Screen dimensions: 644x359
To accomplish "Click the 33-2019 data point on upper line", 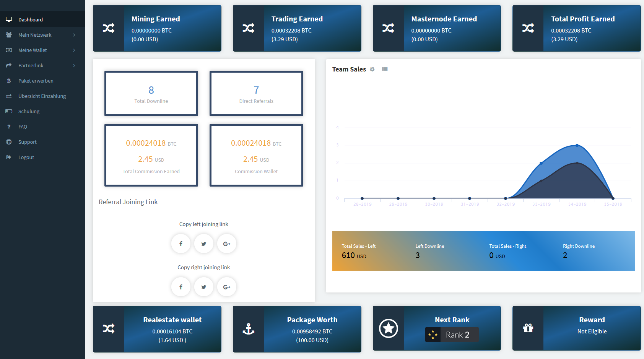I will tap(541, 163).
